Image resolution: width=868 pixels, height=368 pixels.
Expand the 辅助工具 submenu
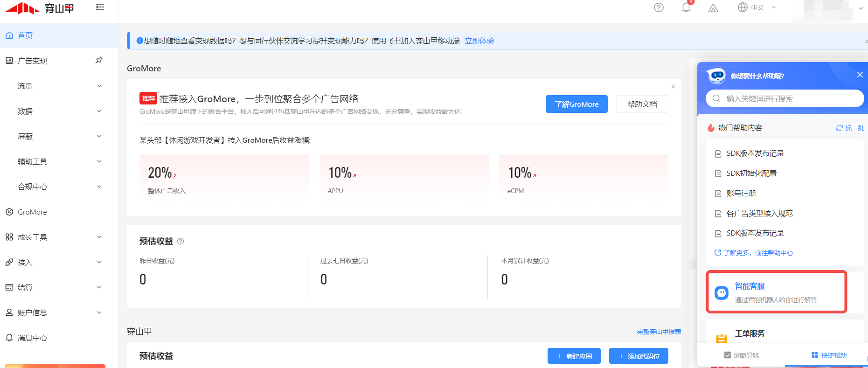[99, 161]
